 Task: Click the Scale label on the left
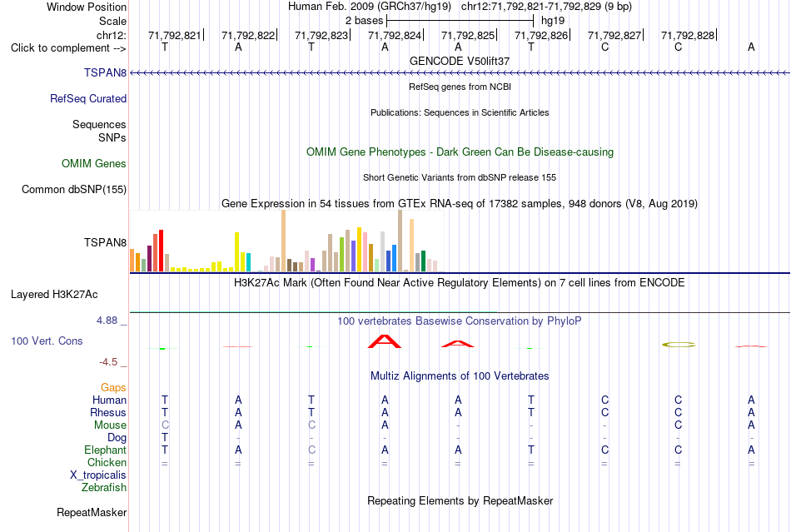[x=112, y=21]
